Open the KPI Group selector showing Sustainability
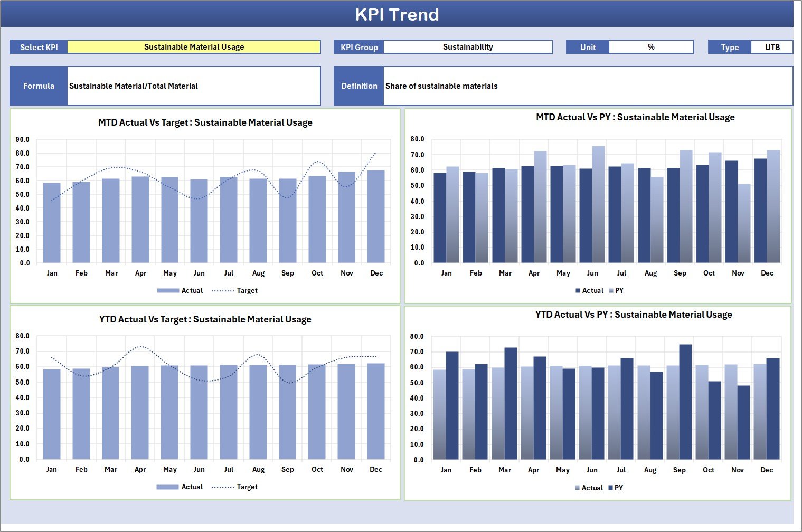The width and height of the screenshot is (802, 532). tap(468, 46)
